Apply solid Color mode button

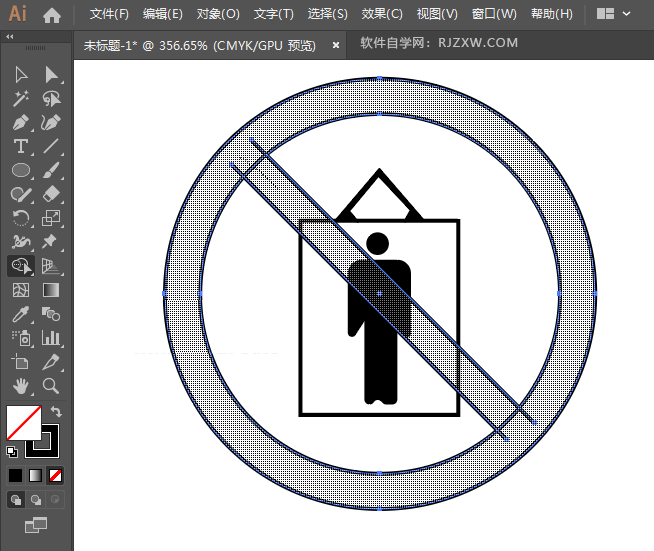[x=15, y=475]
